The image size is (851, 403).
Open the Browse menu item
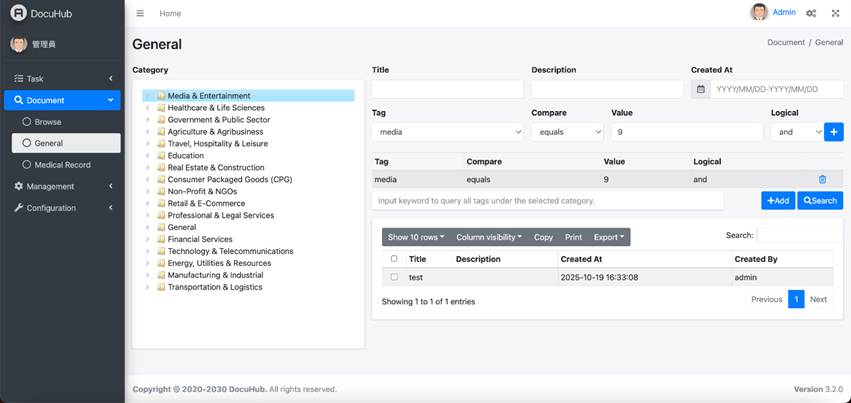[66, 122]
